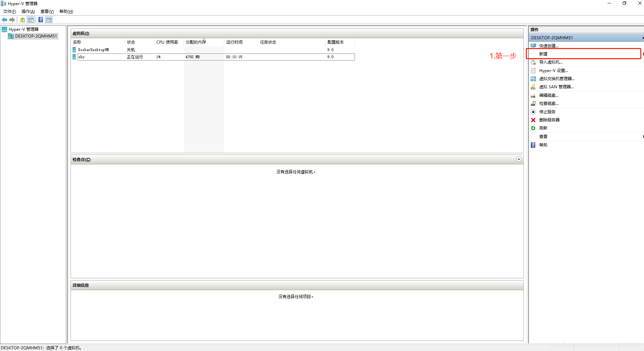Click the 帮助 question icon in actions

click(x=533, y=145)
